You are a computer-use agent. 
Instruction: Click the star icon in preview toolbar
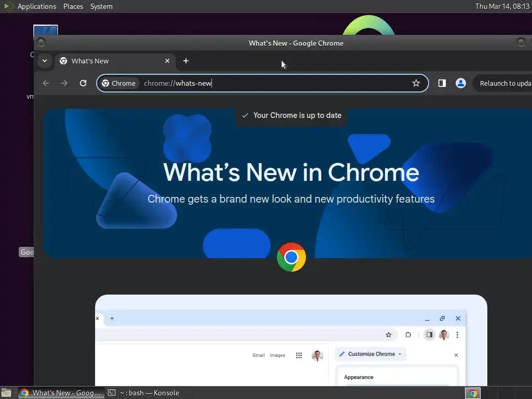tap(389, 335)
